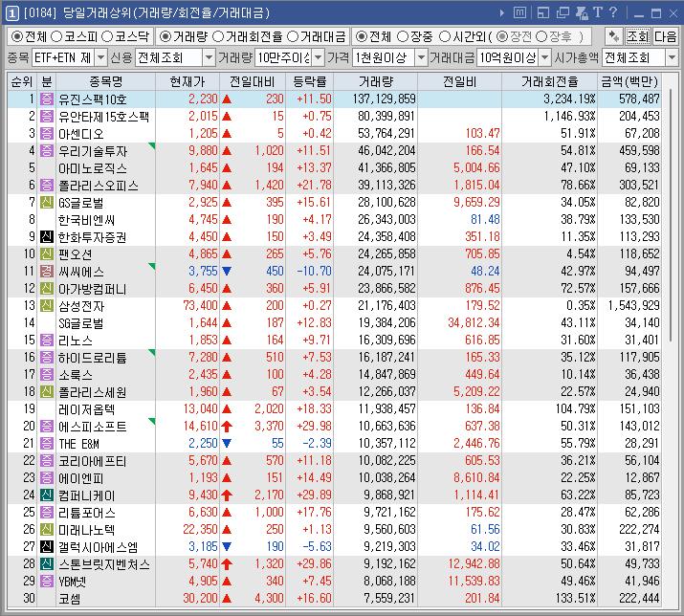This screenshot has width=684, height=616.
Task: Click the 전일비 column header
Action: [460, 81]
